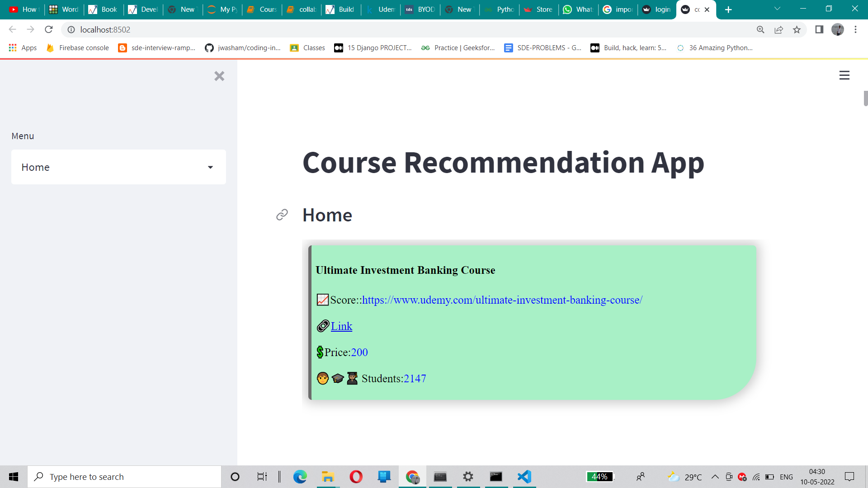
Task: Open the Streamlit hamburger menu
Action: pyautogui.click(x=844, y=75)
